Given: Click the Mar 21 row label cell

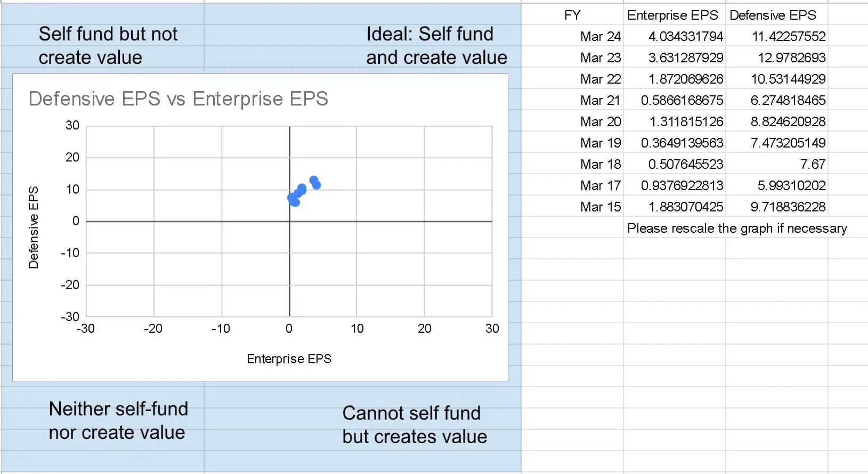Looking at the screenshot, I should [x=572, y=100].
